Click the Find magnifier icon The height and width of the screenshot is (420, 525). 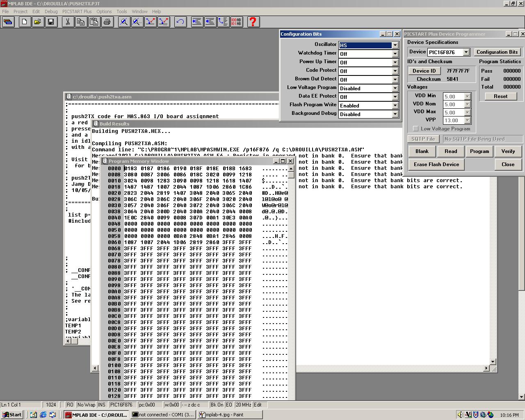pyautogui.click(x=124, y=22)
